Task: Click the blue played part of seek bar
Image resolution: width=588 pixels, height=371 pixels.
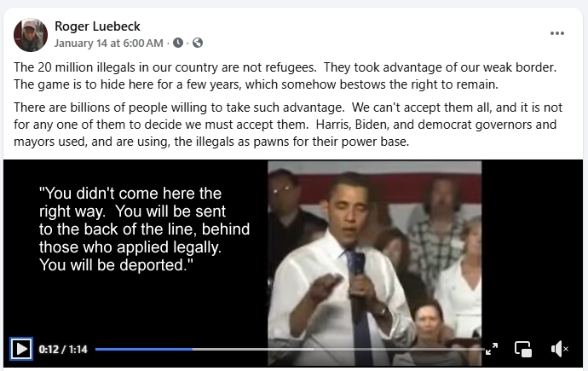Action: click(x=144, y=349)
